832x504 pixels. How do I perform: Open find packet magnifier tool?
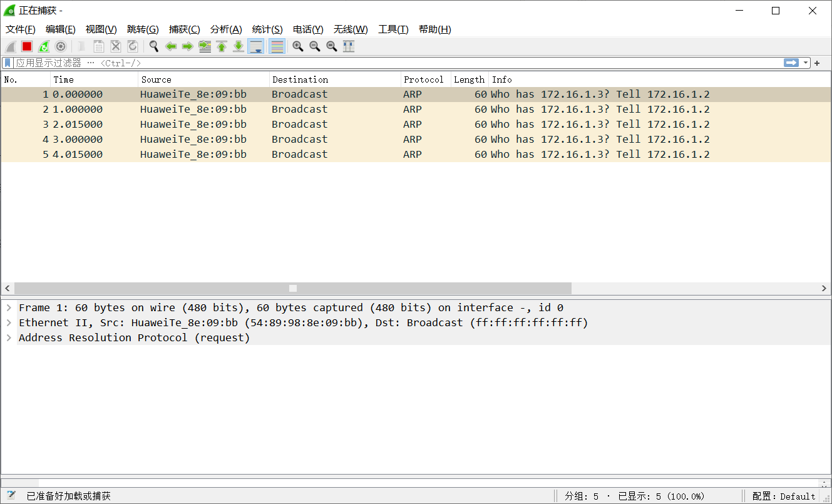coord(154,46)
